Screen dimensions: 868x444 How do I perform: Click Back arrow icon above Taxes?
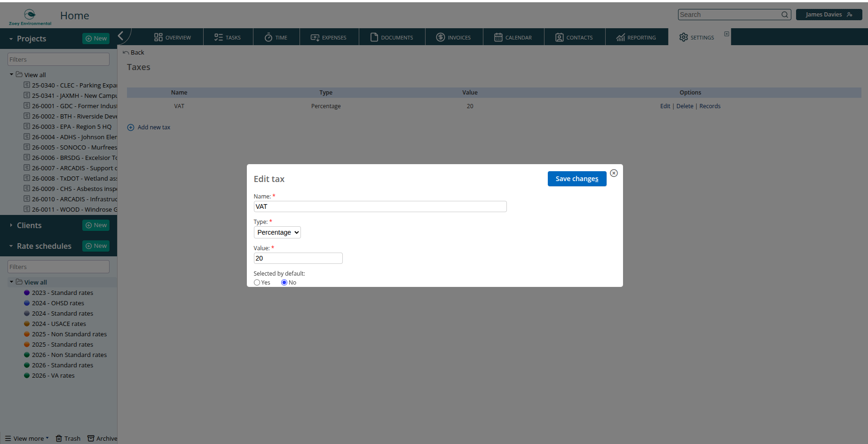coord(126,53)
